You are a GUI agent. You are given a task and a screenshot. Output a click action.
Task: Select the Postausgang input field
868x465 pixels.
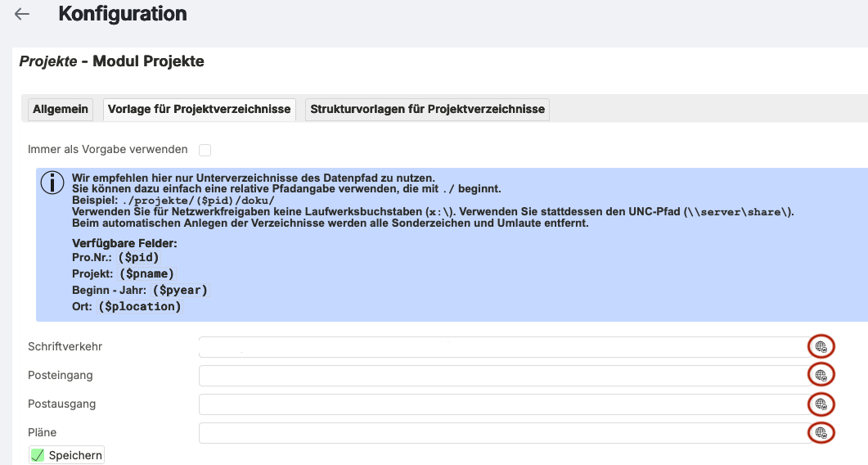point(501,404)
